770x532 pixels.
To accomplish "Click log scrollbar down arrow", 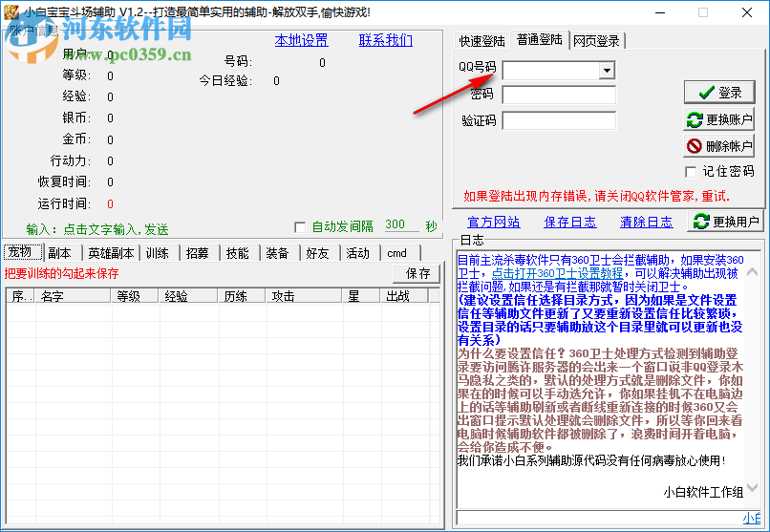I will (x=752, y=487).
